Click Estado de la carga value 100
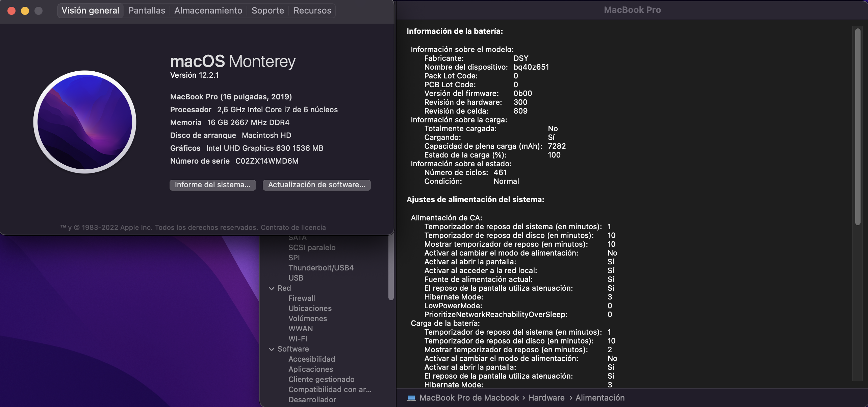 click(554, 155)
